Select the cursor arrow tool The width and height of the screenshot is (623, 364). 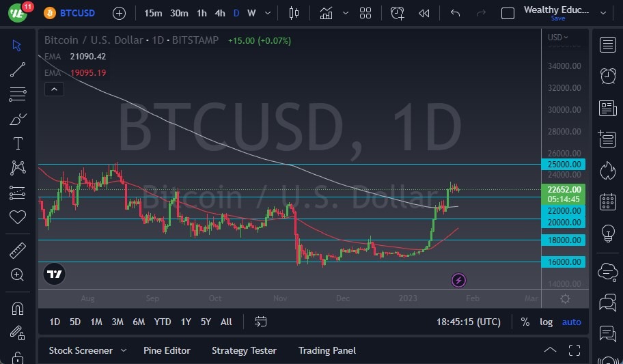16,45
